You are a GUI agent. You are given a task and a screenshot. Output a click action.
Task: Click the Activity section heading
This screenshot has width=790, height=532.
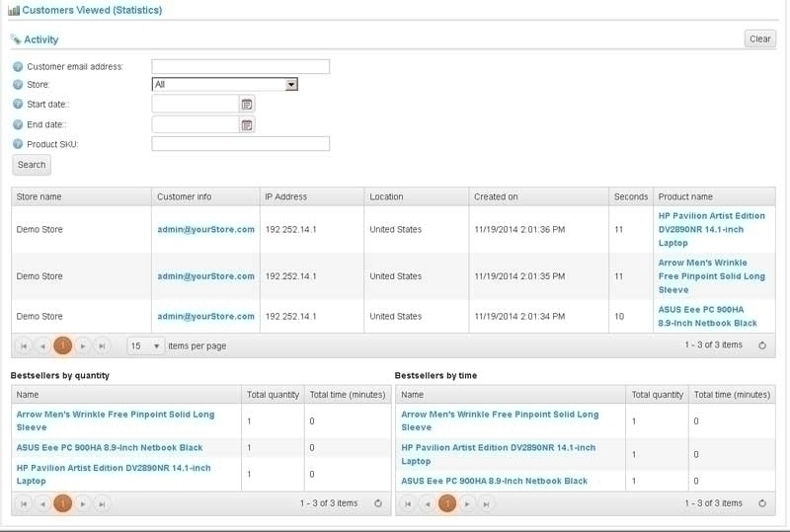[x=40, y=39]
